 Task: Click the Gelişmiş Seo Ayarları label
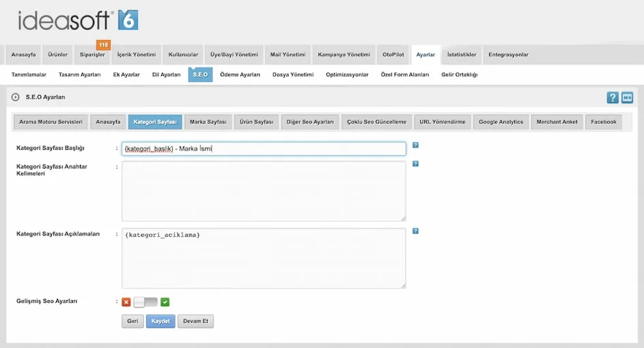point(47,301)
